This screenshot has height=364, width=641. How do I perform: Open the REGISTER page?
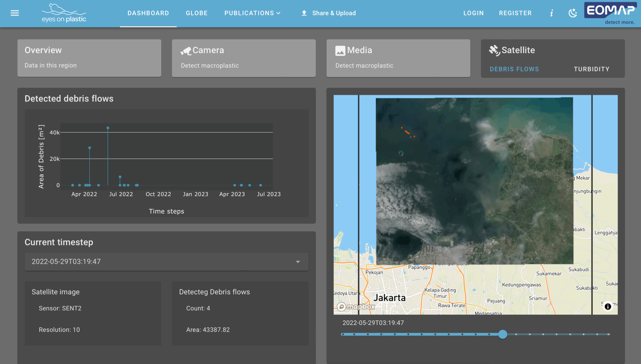click(x=515, y=13)
